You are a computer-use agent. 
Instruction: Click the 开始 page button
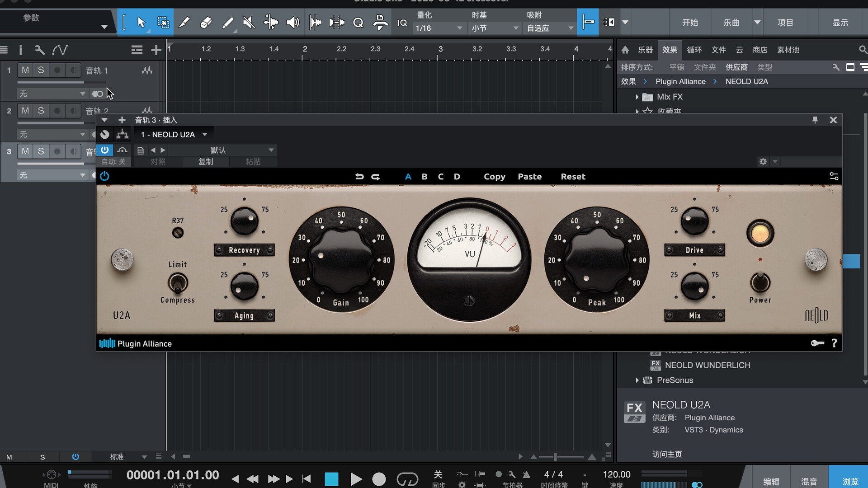(x=690, y=23)
